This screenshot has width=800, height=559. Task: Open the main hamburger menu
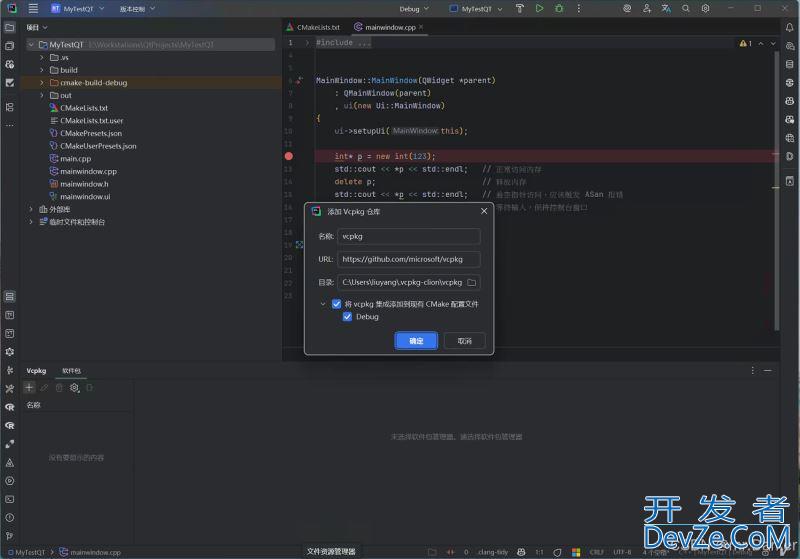pyautogui.click(x=33, y=8)
